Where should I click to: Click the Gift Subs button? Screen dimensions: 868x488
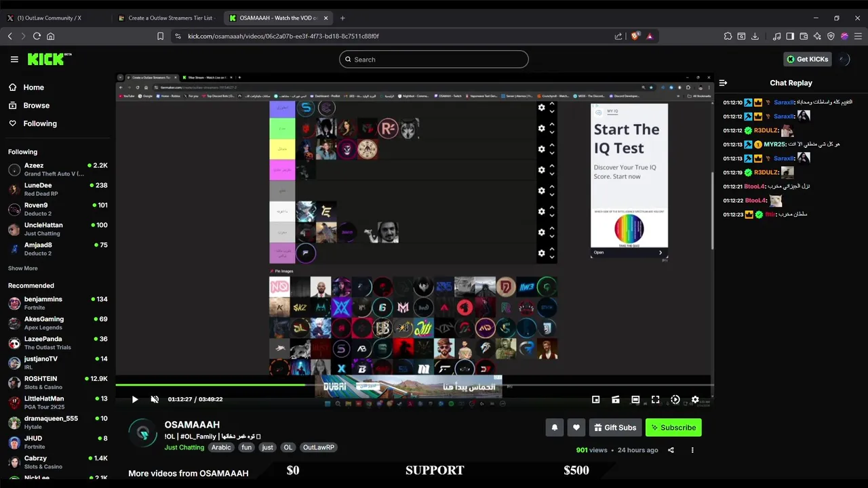(x=615, y=428)
